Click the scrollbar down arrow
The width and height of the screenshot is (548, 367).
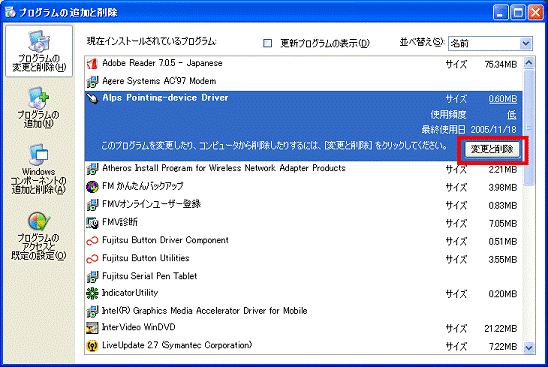(529, 347)
